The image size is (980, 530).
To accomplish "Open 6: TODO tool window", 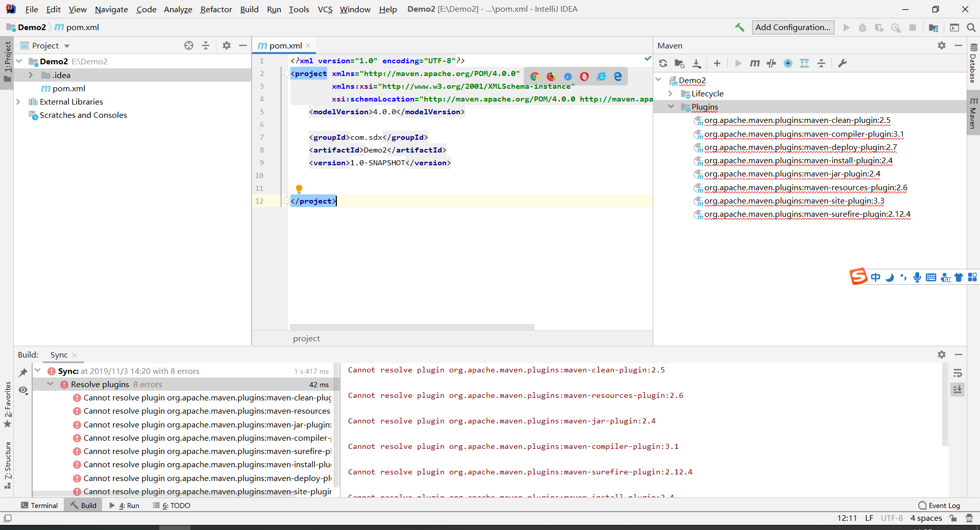I will point(171,506).
